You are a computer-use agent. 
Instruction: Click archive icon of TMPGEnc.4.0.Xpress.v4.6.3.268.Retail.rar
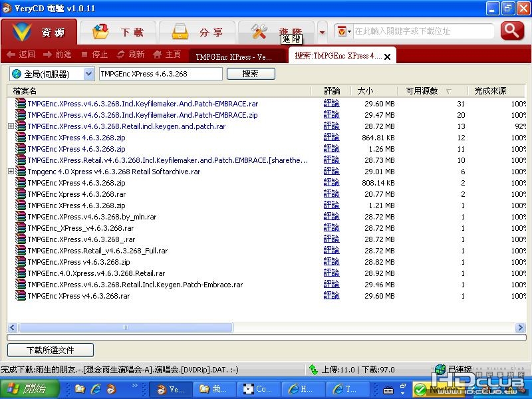[x=21, y=273]
